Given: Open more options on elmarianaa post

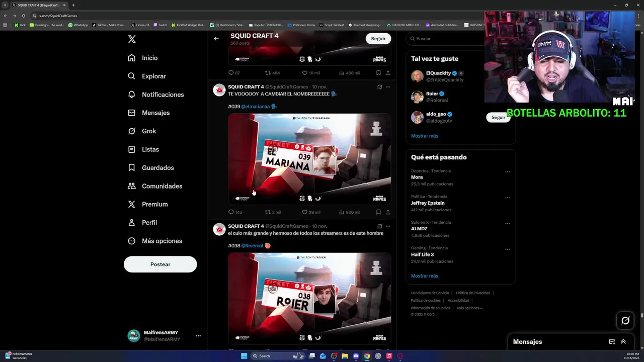Looking at the screenshot, I should (388, 87).
